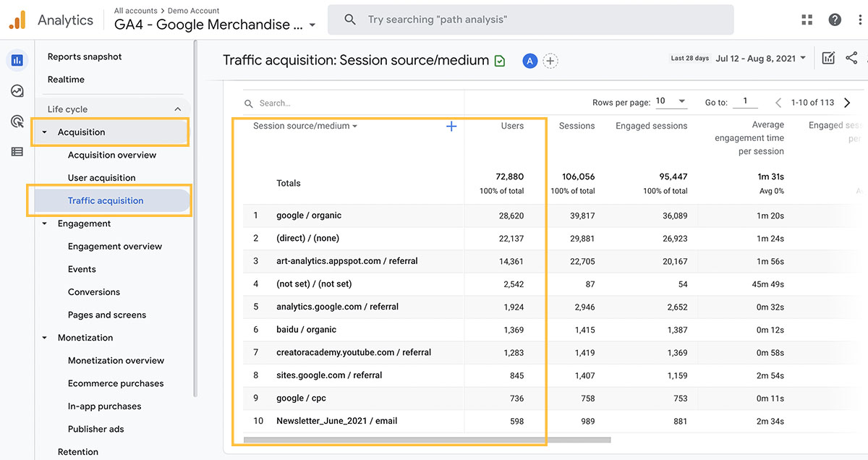This screenshot has width=868, height=460.
Task: Click the All accounts breadcrumb link
Action: click(136, 11)
